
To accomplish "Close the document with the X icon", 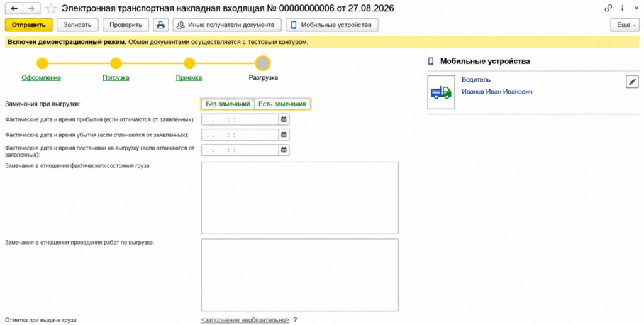I will [636, 8].
